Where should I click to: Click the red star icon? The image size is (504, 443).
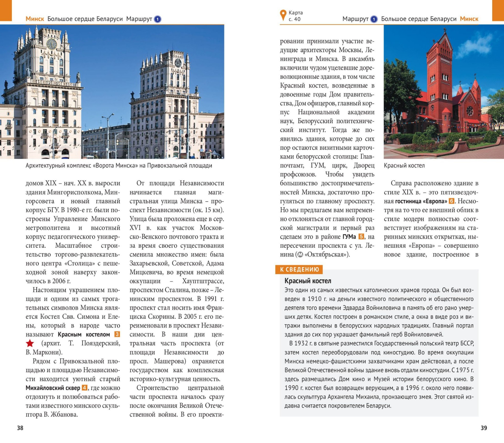[x=30, y=343]
